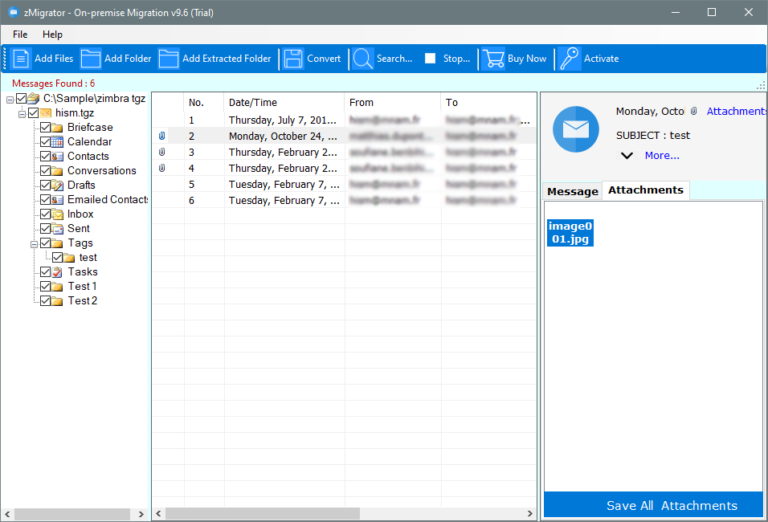Uncheck the Inbox folder checkbox
Image resolution: width=768 pixels, height=522 pixels.
pyautogui.click(x=45, y=214)
